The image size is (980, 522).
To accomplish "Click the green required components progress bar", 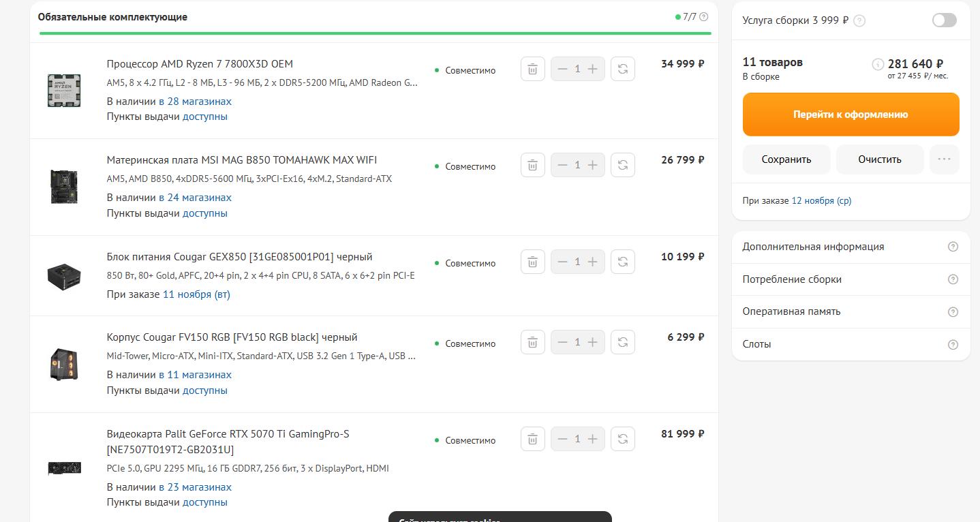I will [x=375, y=33].
